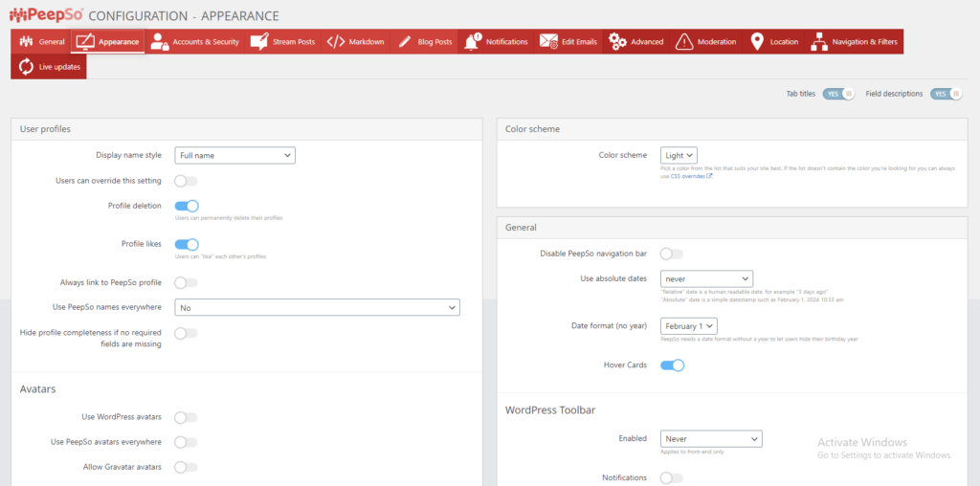Click the Advanced gears icon
The width and height of the screenshot is (980, 486).
617,42
